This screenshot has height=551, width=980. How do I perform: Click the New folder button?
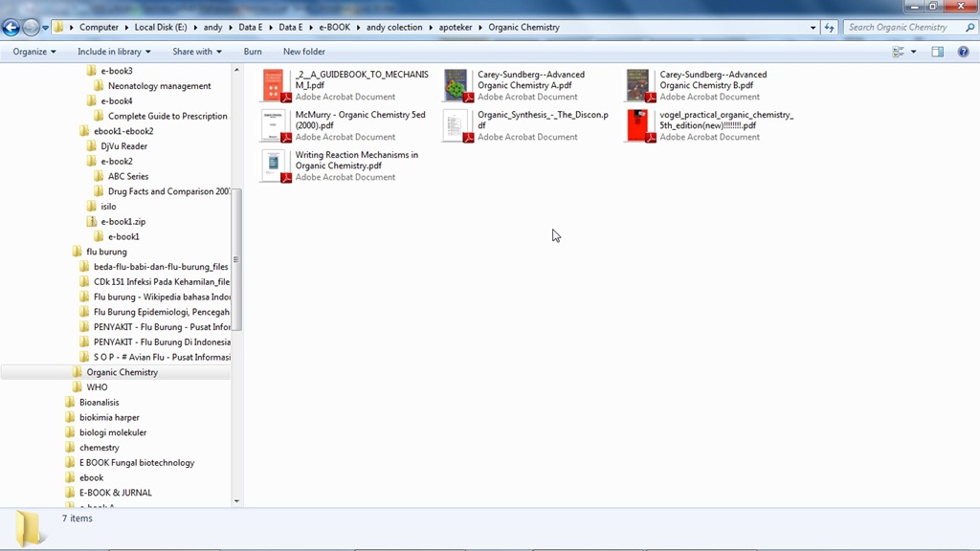point(303,52)
